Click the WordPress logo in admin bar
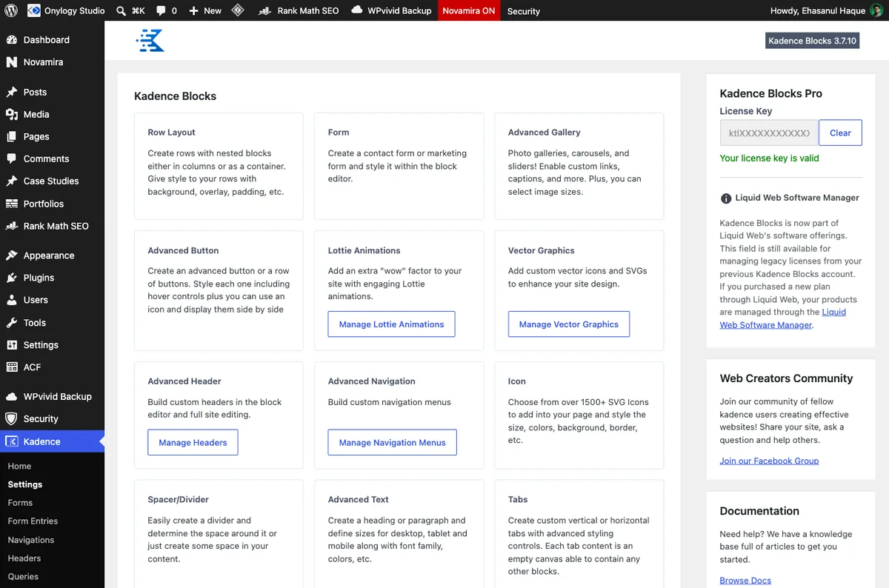Image resolution: width=889 pixels, height=588 pixels. click(11, 11)
